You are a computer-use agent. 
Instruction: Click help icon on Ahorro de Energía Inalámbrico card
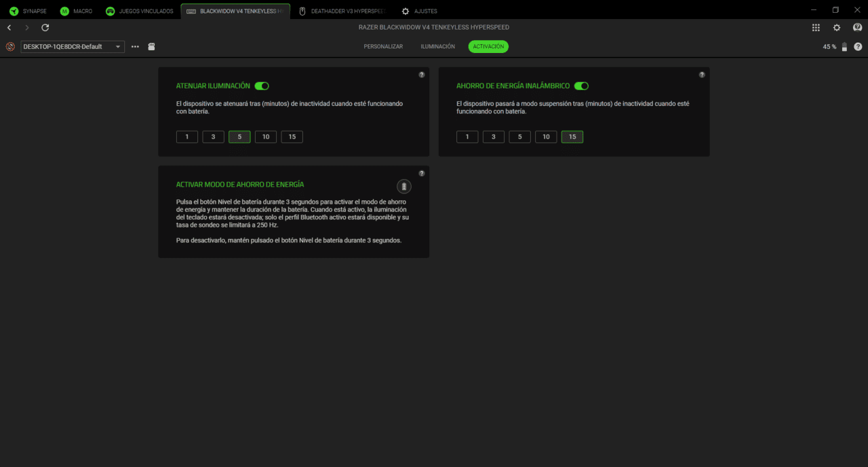tap(702, 75)
